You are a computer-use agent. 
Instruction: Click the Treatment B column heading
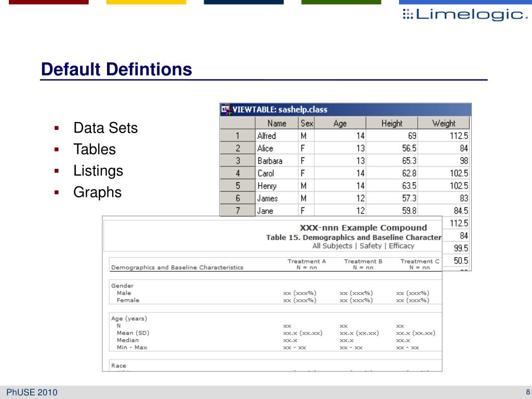point(363,264)
